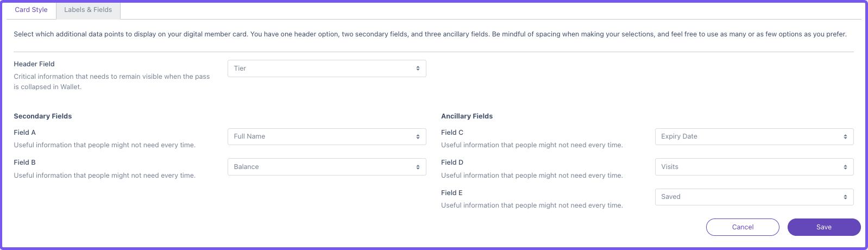Select the Labels & Fields tab
Screen dimensions: 868x250
coord(88,10)
